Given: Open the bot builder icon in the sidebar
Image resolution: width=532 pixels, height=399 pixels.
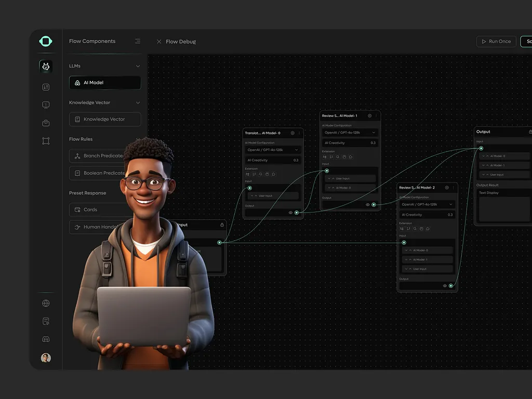Looking at the screenshot, I should click(x=46, y=66).
